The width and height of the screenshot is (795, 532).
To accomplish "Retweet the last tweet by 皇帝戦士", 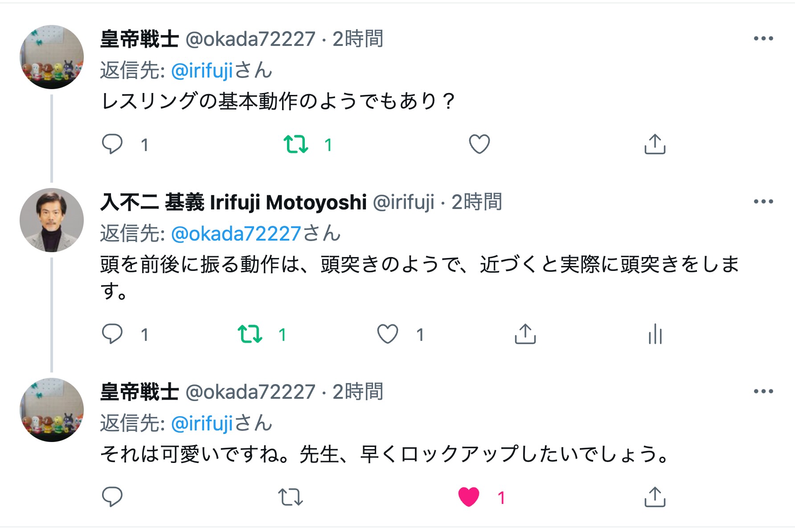I will (x=291, y=497).
